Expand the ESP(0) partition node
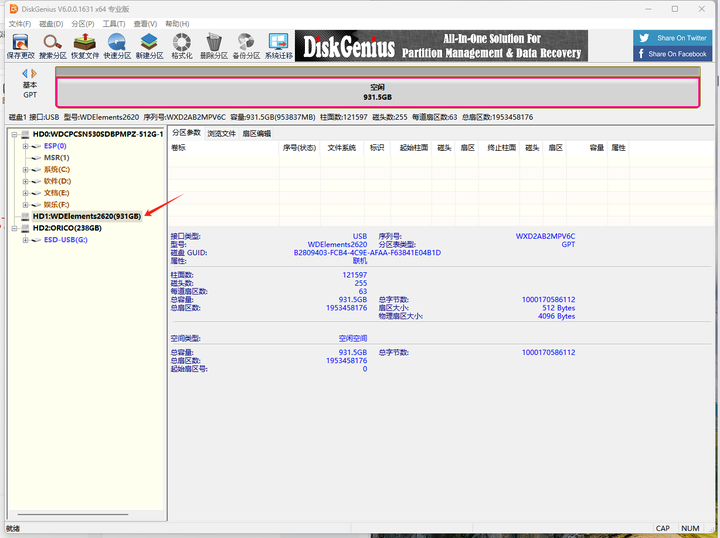 pos(25,146)
